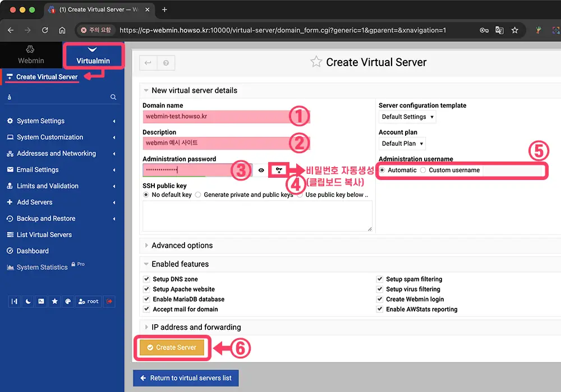Click the saved passwords key icon
This screenshot has height=392, width=561.
pos(484,30)
